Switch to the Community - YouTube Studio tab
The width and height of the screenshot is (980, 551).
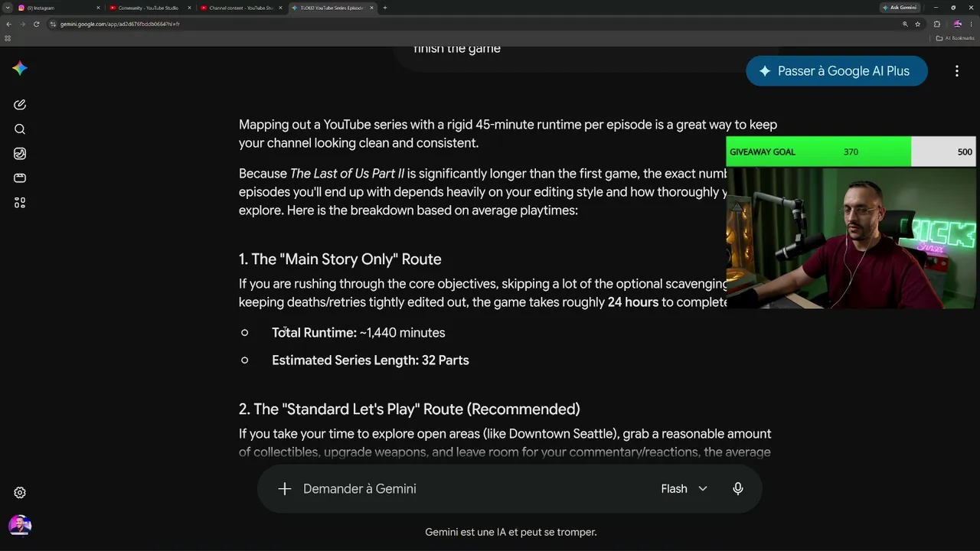[150, 8]
